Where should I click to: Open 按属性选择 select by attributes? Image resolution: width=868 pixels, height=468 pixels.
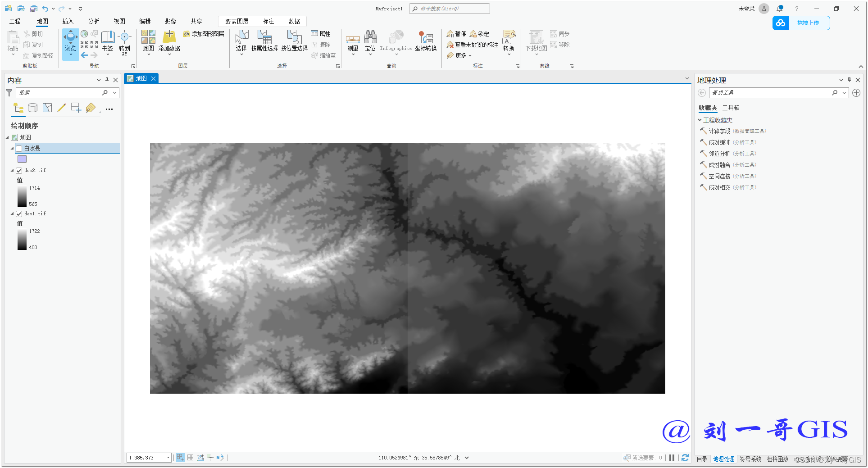click(x=264, y=41)
